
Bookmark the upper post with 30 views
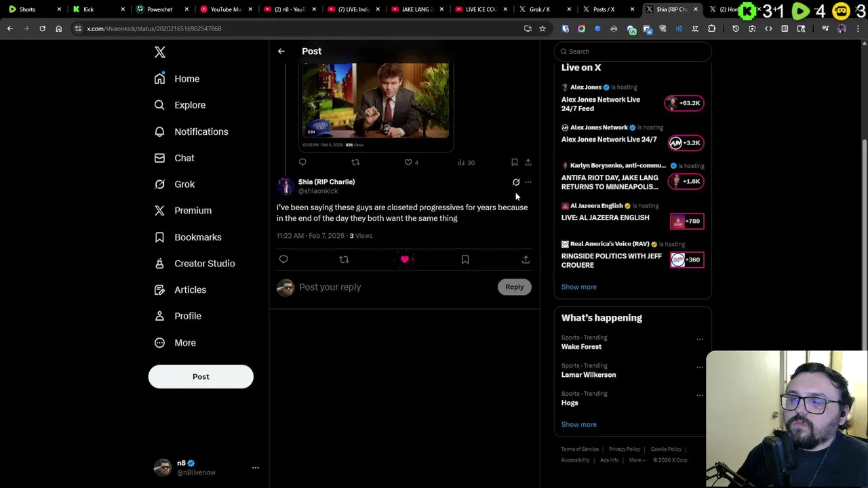pyautogui.click(x=514, y=162)
